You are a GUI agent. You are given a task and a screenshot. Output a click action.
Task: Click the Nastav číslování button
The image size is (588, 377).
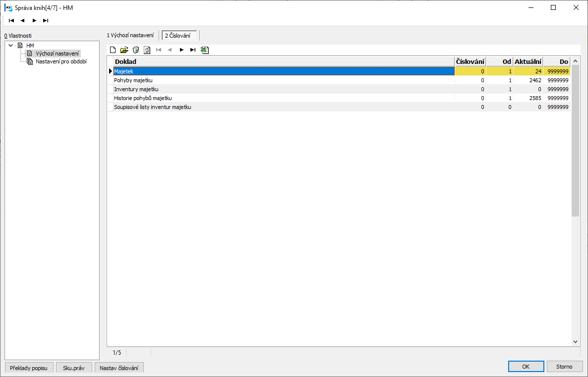119,368
